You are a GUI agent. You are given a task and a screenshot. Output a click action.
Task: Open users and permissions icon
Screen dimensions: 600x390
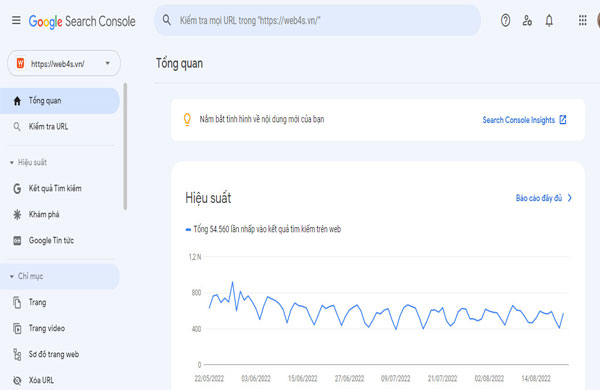[x=527, y=20]
